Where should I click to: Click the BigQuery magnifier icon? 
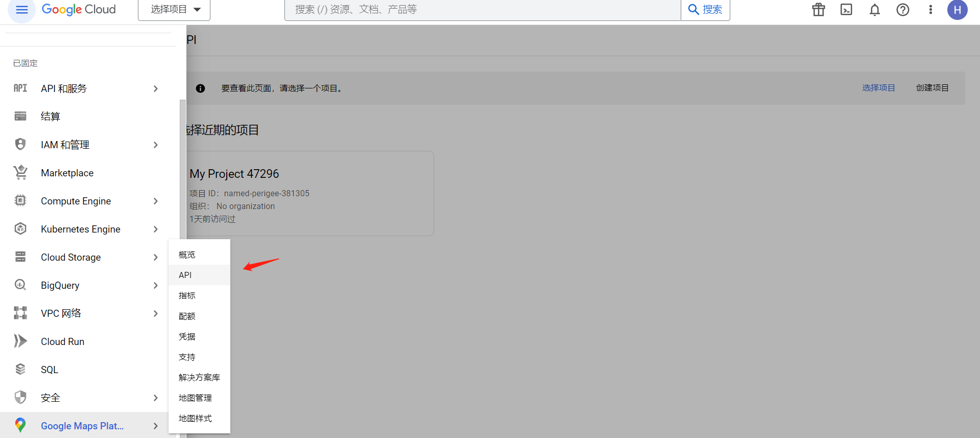20,285
